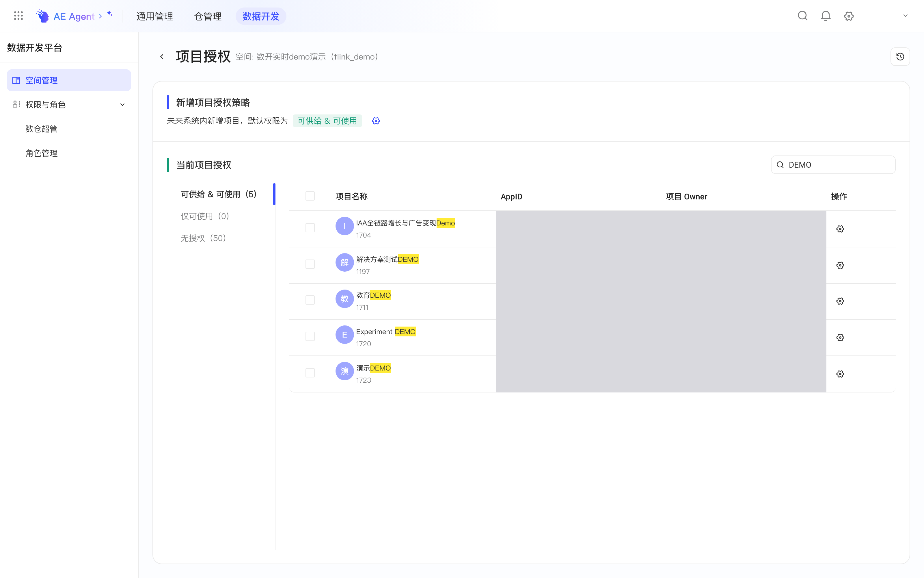The height and width of the screenshot is (578, 924).
Task: Click the DEMO project search field
Action: coord(833,165)
